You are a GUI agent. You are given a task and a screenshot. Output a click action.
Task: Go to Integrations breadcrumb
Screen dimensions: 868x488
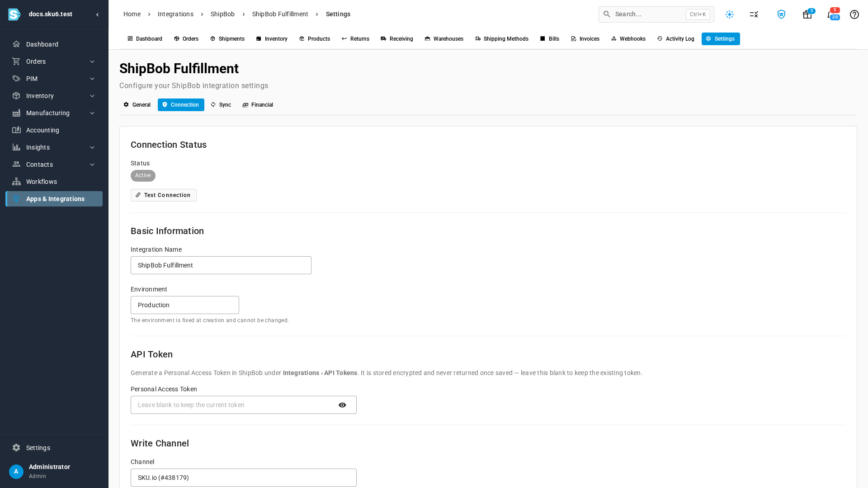pyautogui.click(x=175, y=14)
